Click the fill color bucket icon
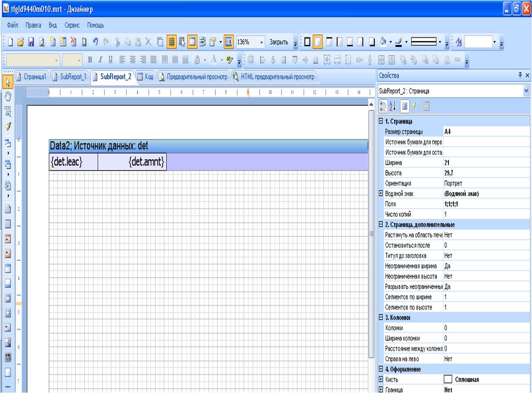Image resolution: width=532 pixels, height=393 pixels. coord(383,42)
